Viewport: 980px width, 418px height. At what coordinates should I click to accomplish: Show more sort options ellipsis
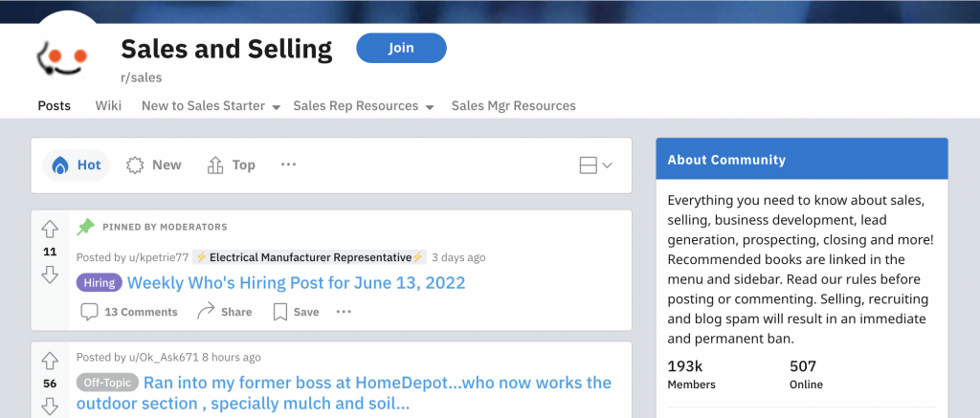point(288,165)
